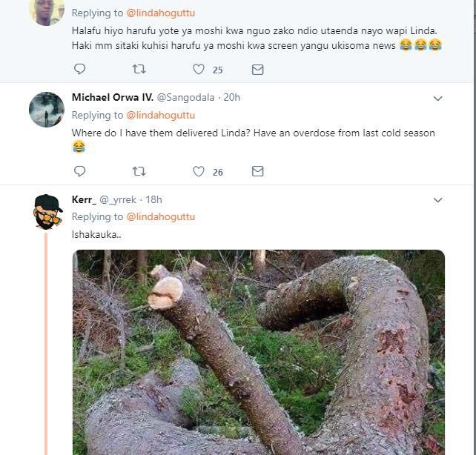Send the first tweet via direct message
The height and width of the screenshot is (455, 476).
[257, 69]
